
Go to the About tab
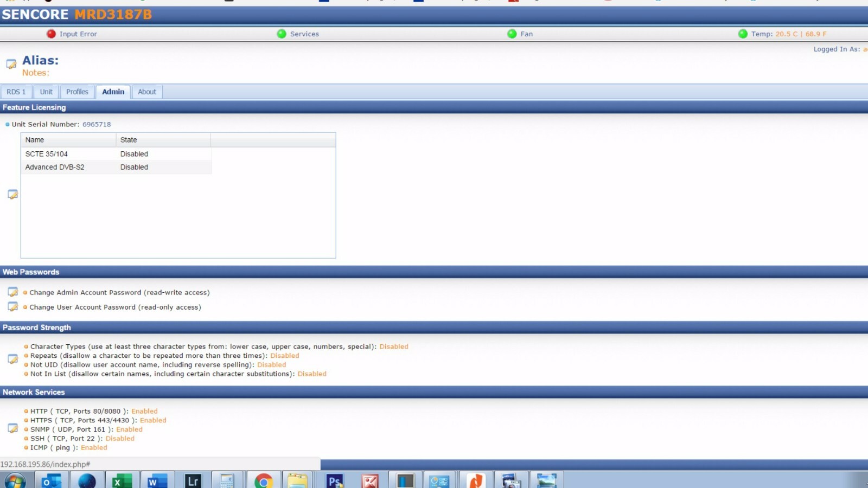pos(147,92)
